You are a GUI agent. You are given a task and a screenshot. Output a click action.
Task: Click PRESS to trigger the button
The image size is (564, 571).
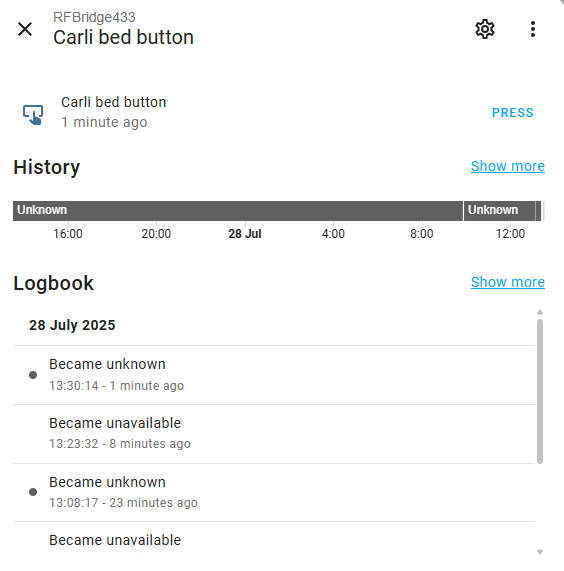(513, 113)
